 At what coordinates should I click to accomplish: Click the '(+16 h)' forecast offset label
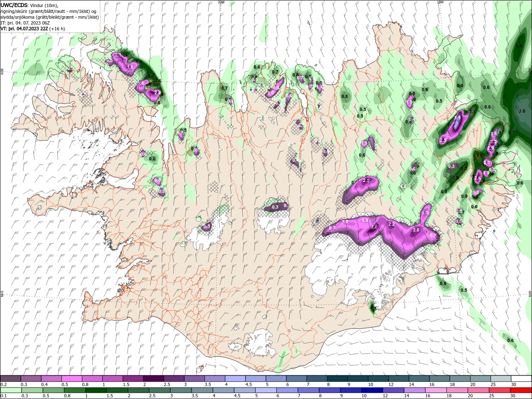(57, 29)
